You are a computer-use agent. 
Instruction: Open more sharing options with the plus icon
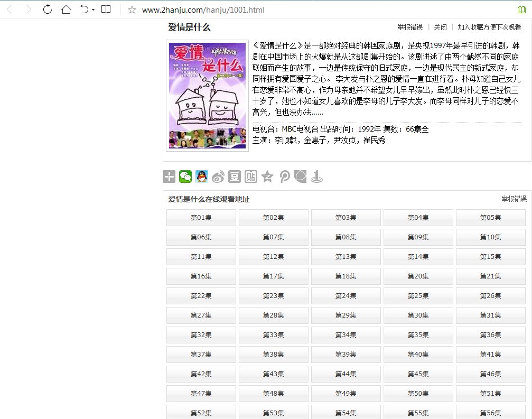pyautogui.click(x=169, y=176)
